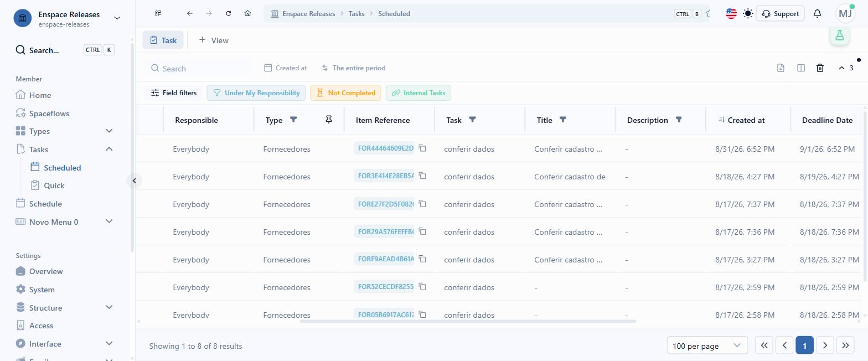
Task: Reload the page with the refresh icon
Action: tap(228, 13)
